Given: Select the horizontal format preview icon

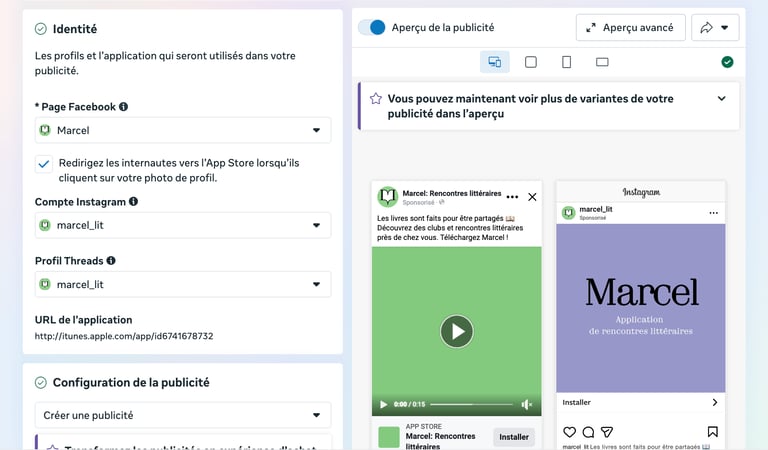Looking at the screenshot, I should (602, 62).
